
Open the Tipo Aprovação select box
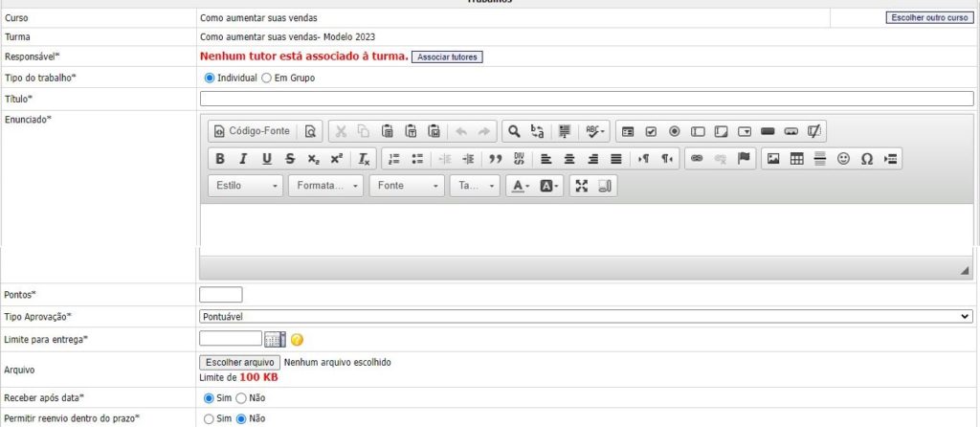pos(586,317)
